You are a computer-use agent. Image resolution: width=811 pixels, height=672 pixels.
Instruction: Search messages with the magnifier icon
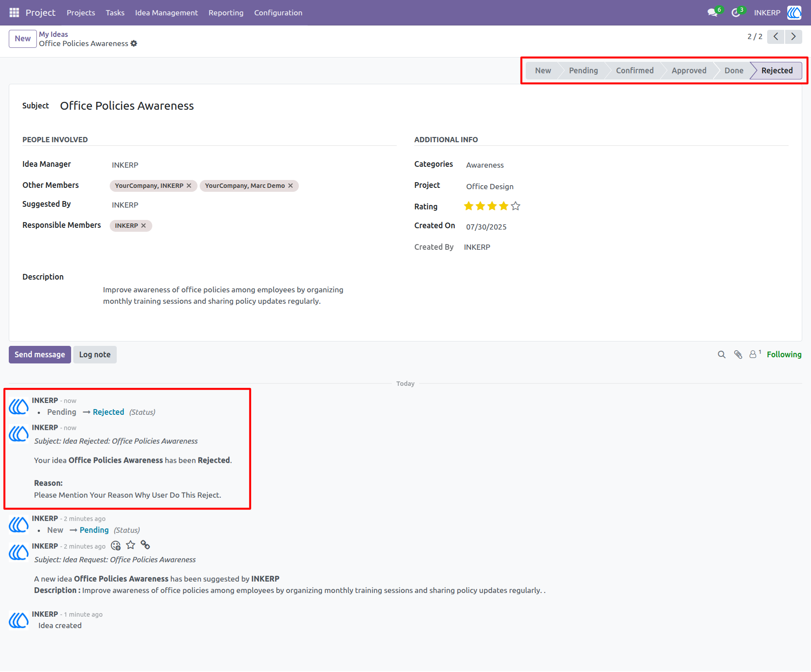(721, 355)
